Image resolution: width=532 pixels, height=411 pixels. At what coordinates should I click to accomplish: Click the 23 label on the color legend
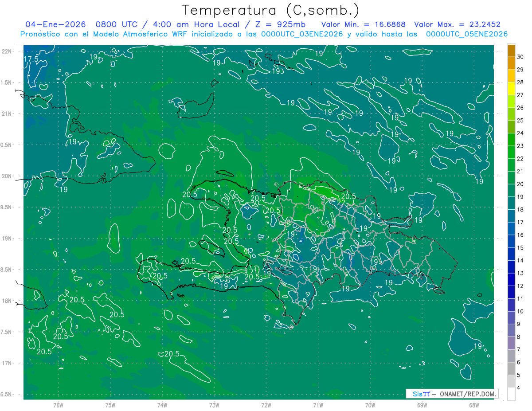point(520,146)
